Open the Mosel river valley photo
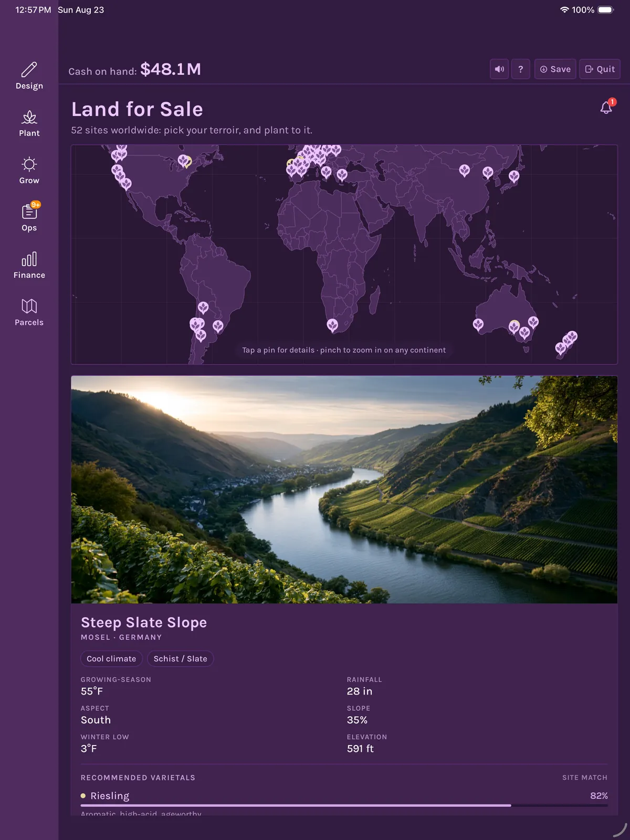630x840 pixels. pos(344,489)
